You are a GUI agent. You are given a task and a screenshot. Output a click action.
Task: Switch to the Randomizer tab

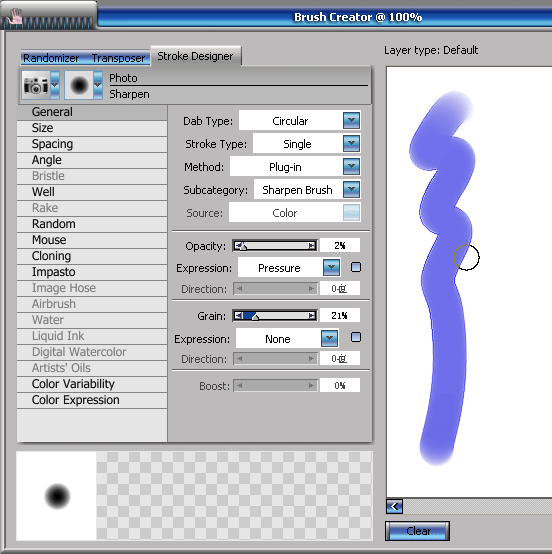(x=51, y=58)
